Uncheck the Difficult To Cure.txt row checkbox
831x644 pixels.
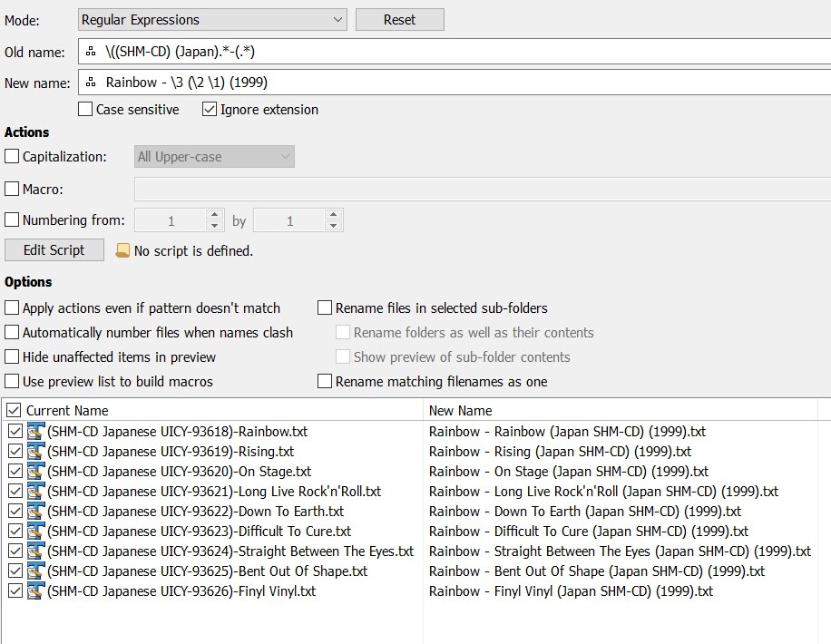[15, 532]
